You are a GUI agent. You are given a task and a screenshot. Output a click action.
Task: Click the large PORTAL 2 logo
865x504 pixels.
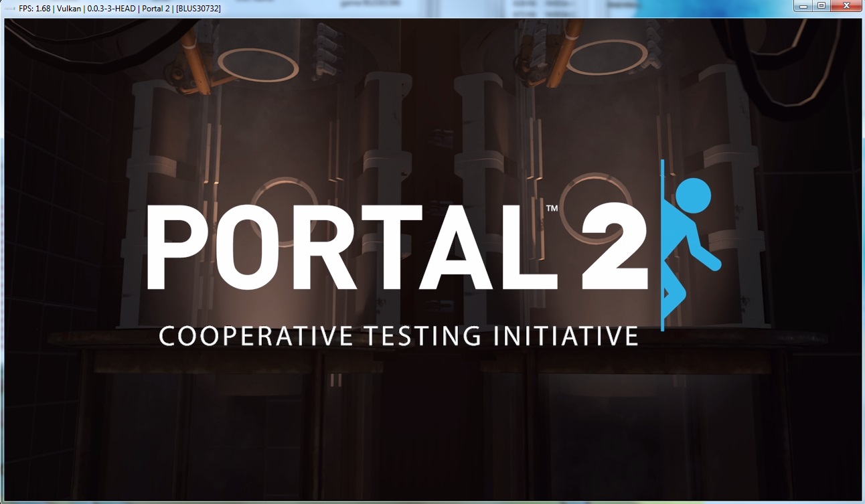point(398,246)
